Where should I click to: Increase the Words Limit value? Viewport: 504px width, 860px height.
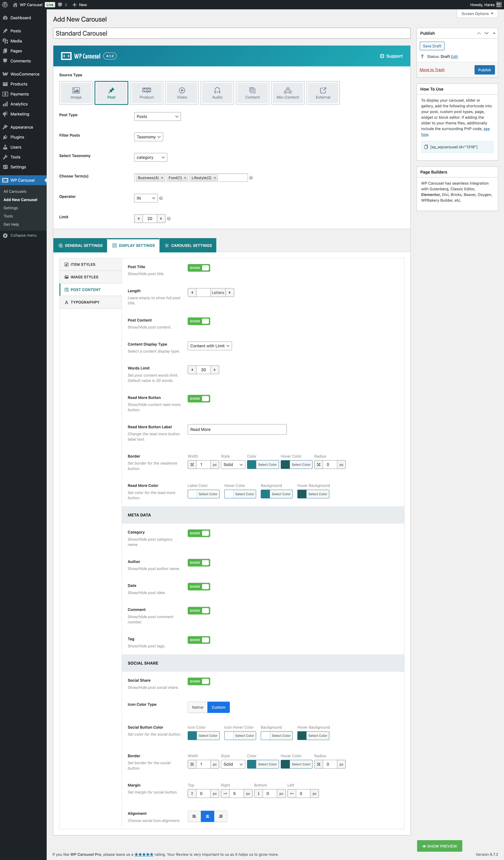215,370
